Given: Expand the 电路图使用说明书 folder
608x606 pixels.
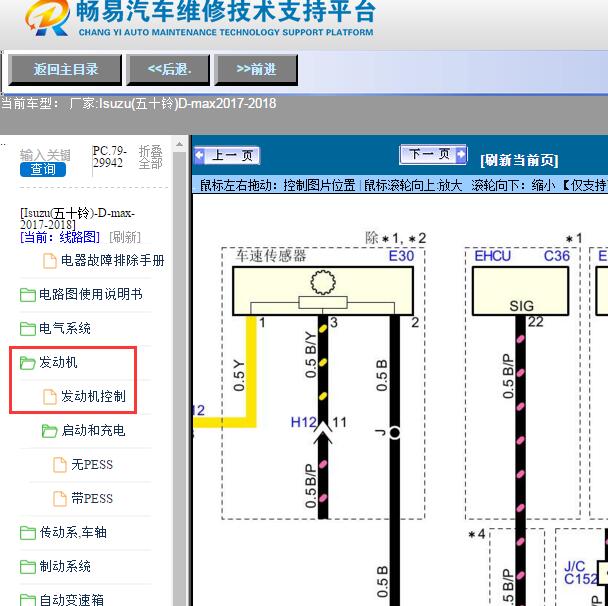Looking at the screenshot, I should 91,294.
